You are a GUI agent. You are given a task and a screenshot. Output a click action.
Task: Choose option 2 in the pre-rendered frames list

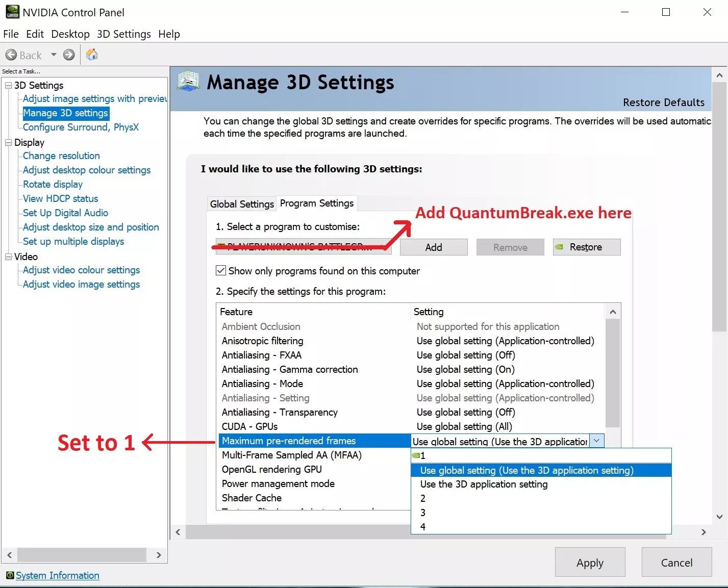pyautogui.click(x=541, y=499)
